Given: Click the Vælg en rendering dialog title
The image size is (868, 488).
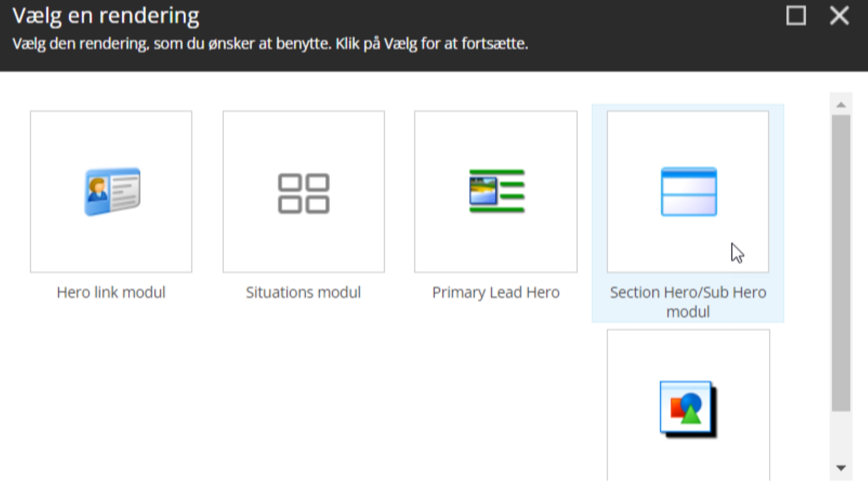Looking at the screenshot, I should tap(106, 16).
